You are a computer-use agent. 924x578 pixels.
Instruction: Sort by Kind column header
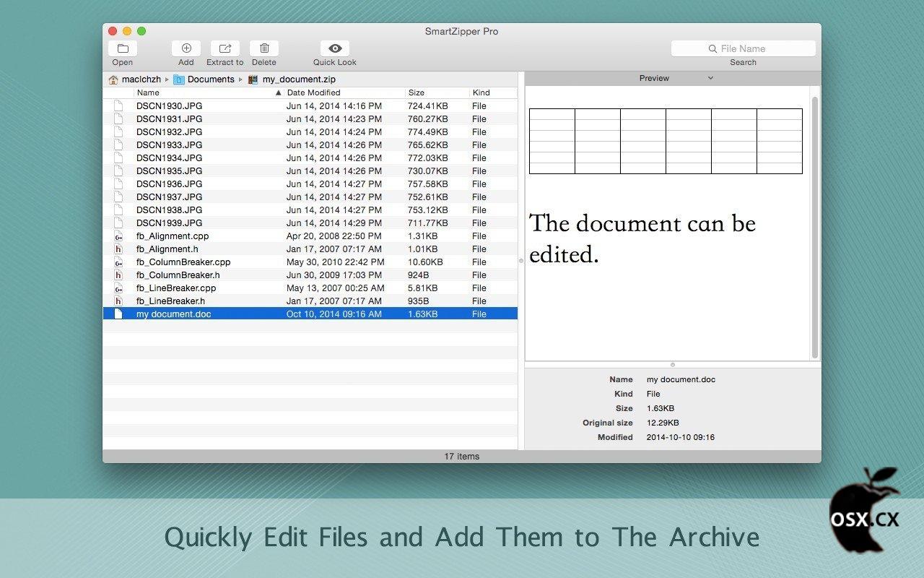[493, 92]
